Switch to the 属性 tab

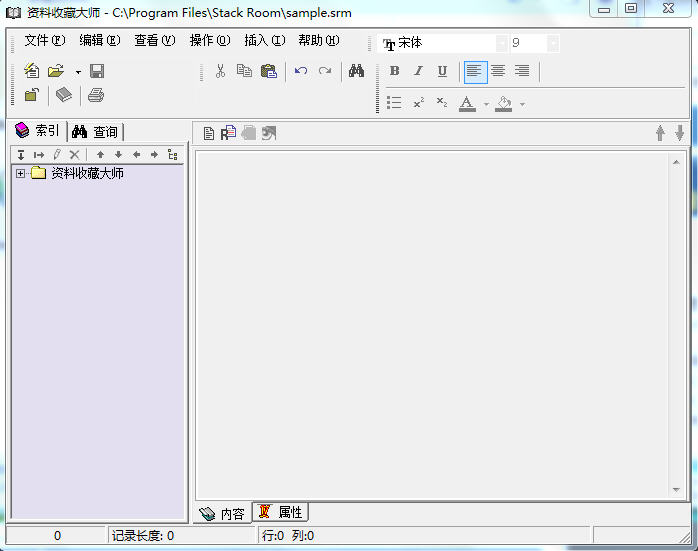tap(280, 512)
